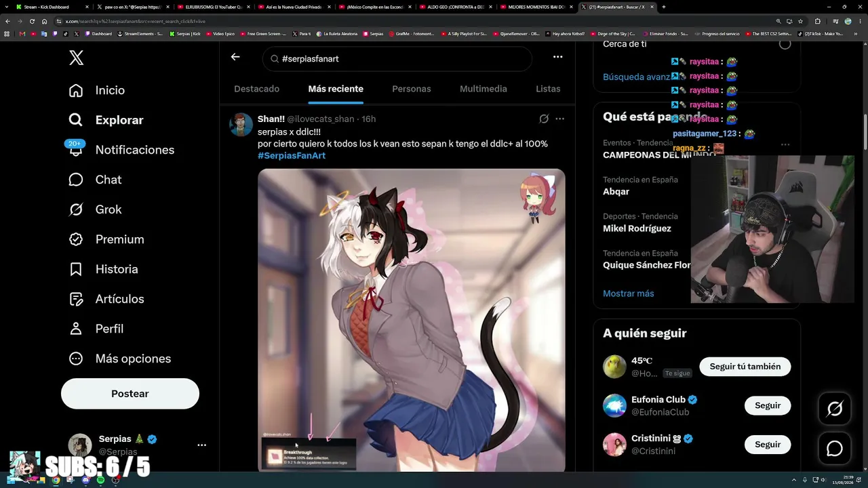Focus the #serpiasfanart search box
This screenshot has width=868, height=488.
[397, 59]
